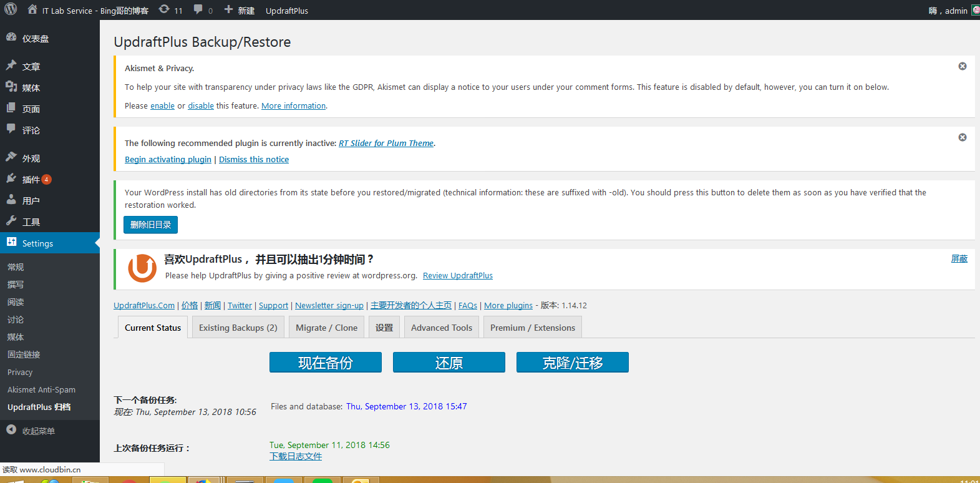Open the WordPress logo menu
This screenshot has width=980, height=483.
11,9
